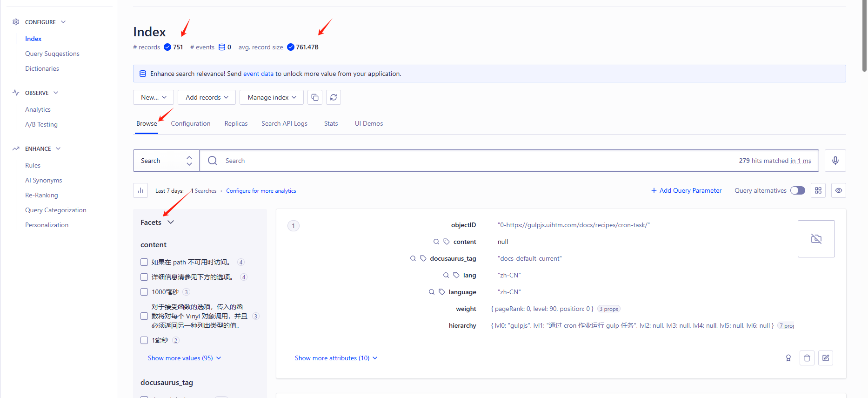Toggle the Query alternatives switch
Image resolution: width=868 pixels, height=398 pixels.
click(x=798, y=190)
